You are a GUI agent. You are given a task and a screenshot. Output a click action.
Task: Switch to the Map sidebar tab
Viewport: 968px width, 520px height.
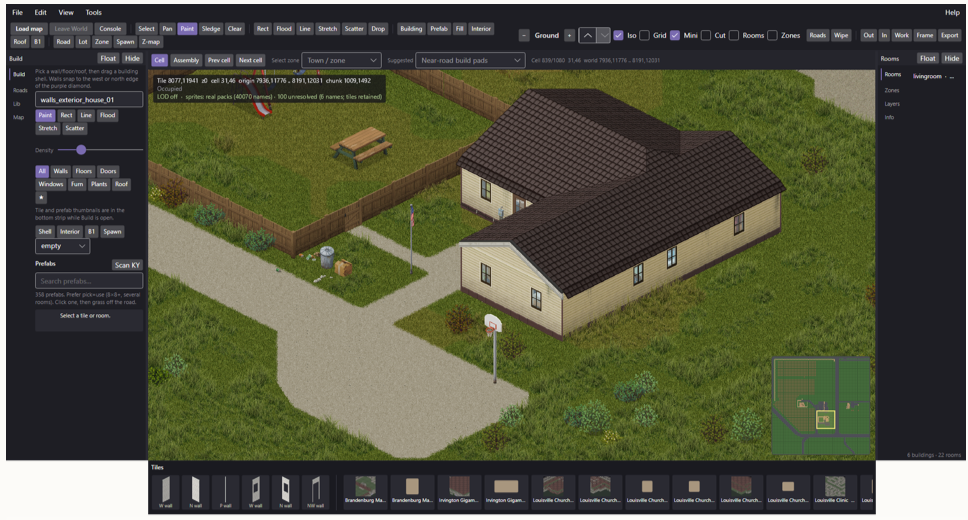pos(19,117)
